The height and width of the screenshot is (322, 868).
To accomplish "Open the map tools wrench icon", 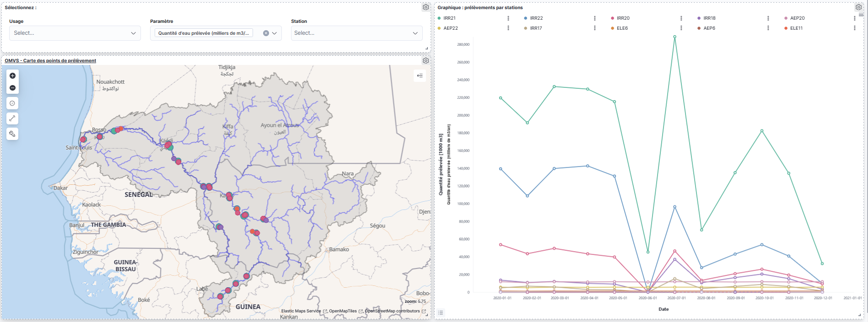I will [x=13, y=134].
